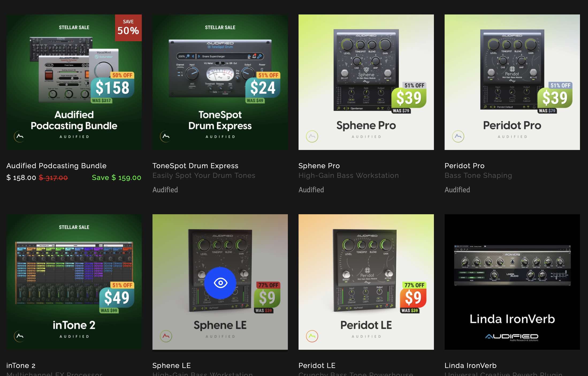Viewport: 588px width, 376px height.
Task: Open the inTone 2 product title
Action: tap(21, 366)
